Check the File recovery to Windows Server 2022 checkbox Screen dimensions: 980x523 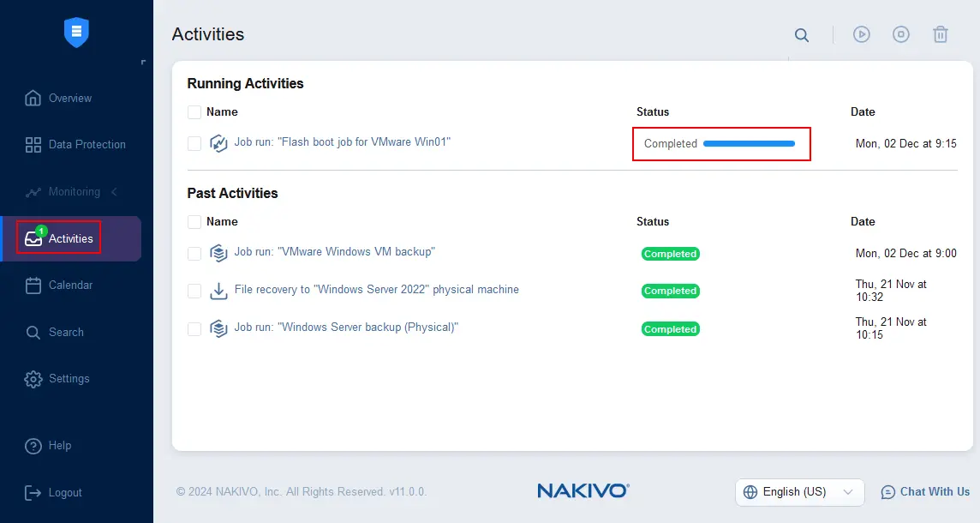tap(194, 291)
